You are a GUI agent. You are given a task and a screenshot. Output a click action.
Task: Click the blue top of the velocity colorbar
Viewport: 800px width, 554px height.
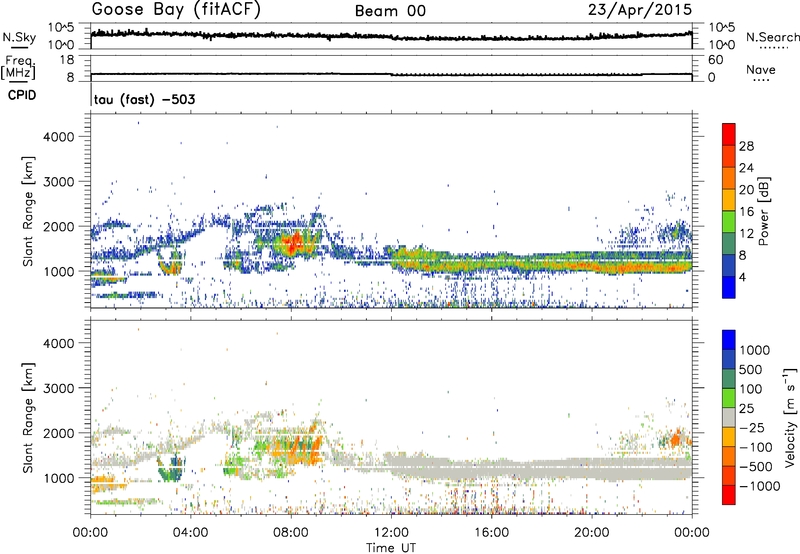[x=729, y=340]
